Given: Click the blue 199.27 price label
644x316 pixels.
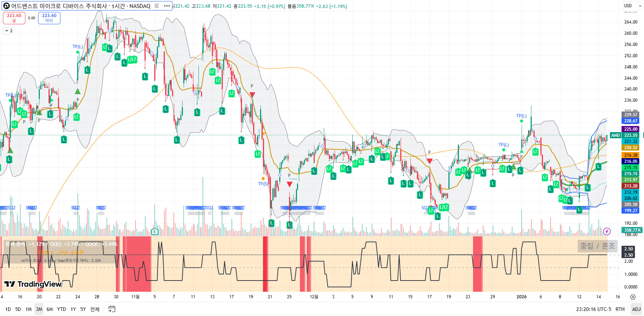Looking at the screenshot, I should (x=631, y=211).
